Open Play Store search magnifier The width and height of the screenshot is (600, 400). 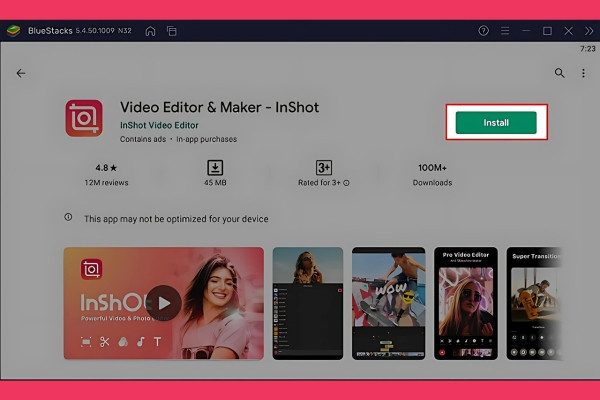559,73
